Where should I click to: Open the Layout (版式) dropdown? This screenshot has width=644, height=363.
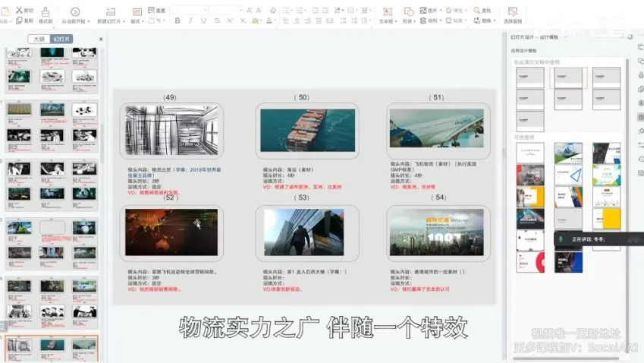137,21
